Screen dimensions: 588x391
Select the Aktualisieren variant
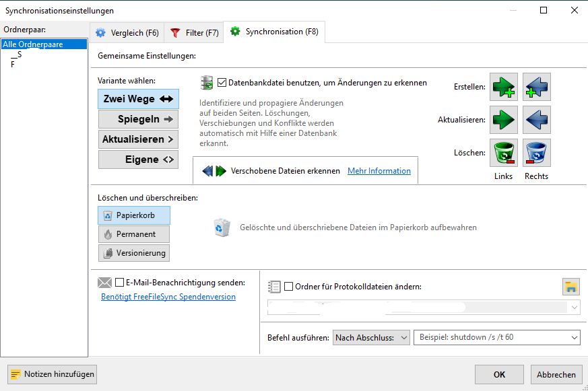pos(138,139)
